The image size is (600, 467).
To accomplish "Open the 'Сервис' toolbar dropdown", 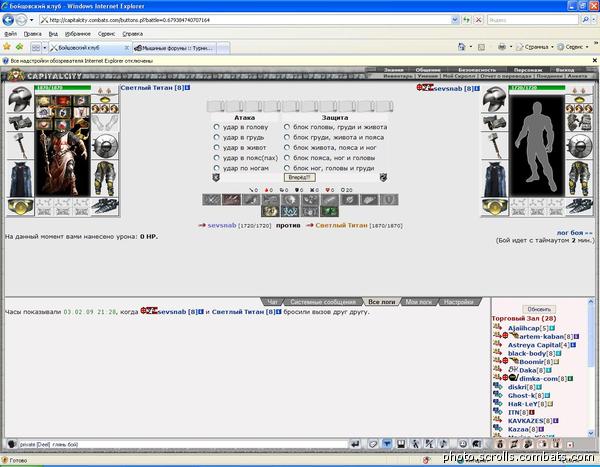I will pos(573,47).
